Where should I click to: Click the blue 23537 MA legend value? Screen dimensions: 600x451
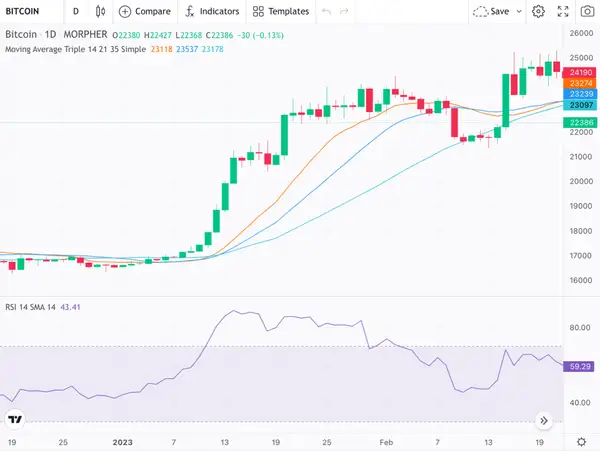(187, 49)
